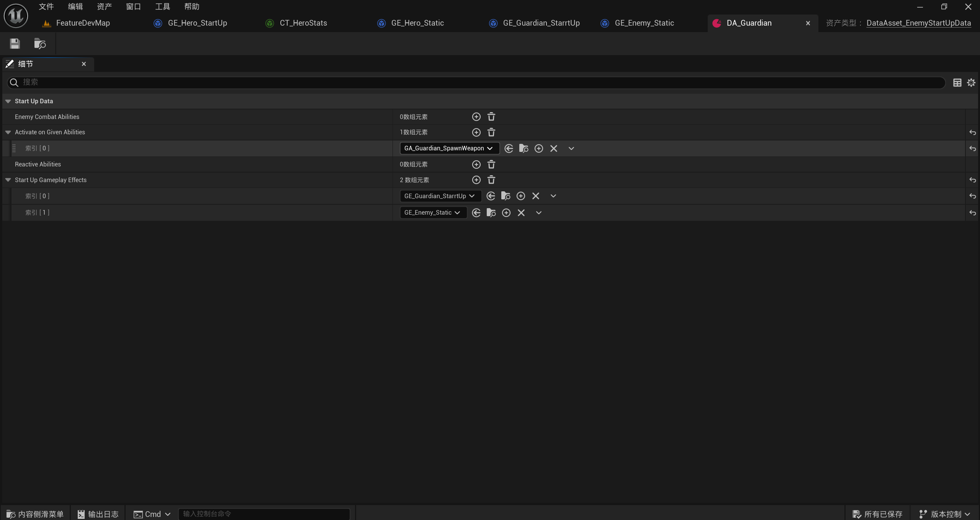Image resolution: width=980 pixels, height=520 pixels.
Task: Open GE_Guardian_StarrtUp class dropdown
Action: coord(440,196)
